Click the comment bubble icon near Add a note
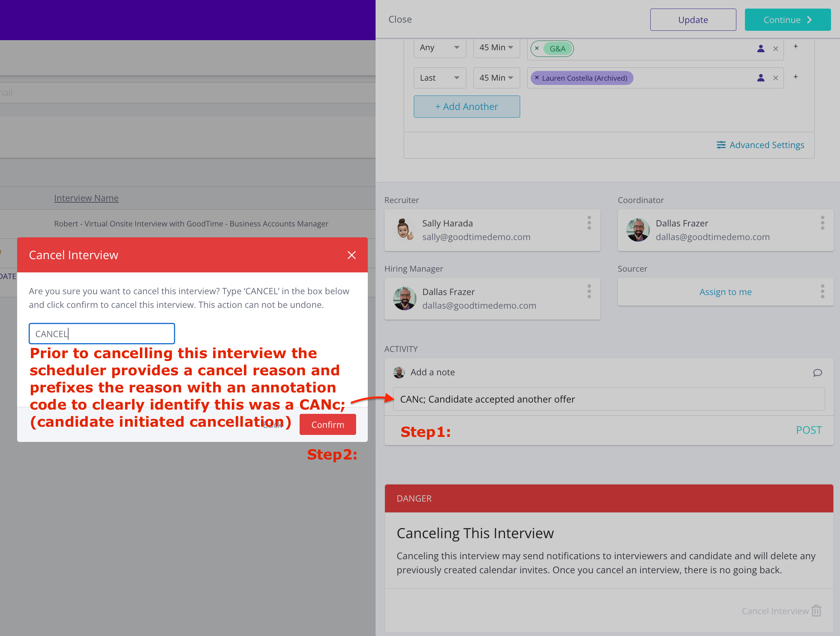This screenshot has width=840, height=636. [x=817, y=373]
